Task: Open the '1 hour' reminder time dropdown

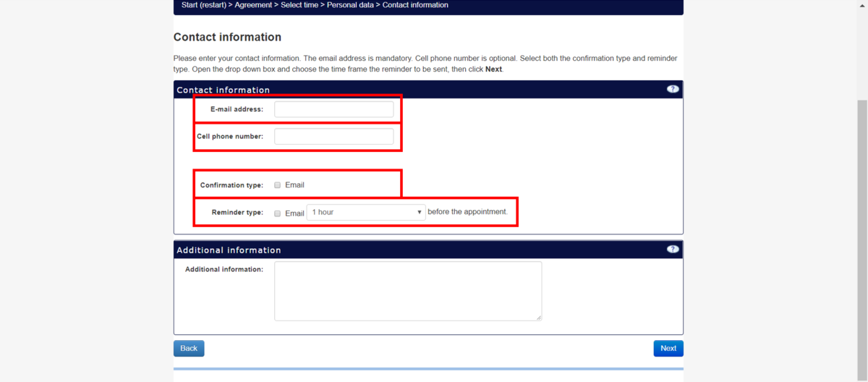Action: [x=366, y=212]
